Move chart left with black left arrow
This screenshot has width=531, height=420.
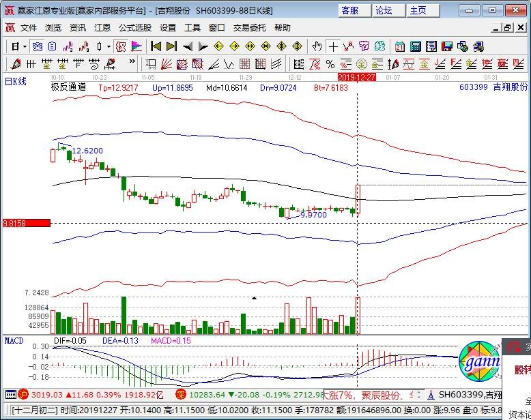[x=188, y=46]
